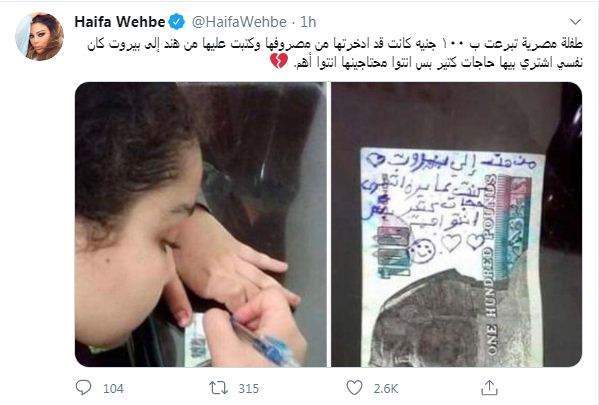599x405 pixels.
Task: Open Haifa Wehbe's profile picture
Action: click(40, 36)
